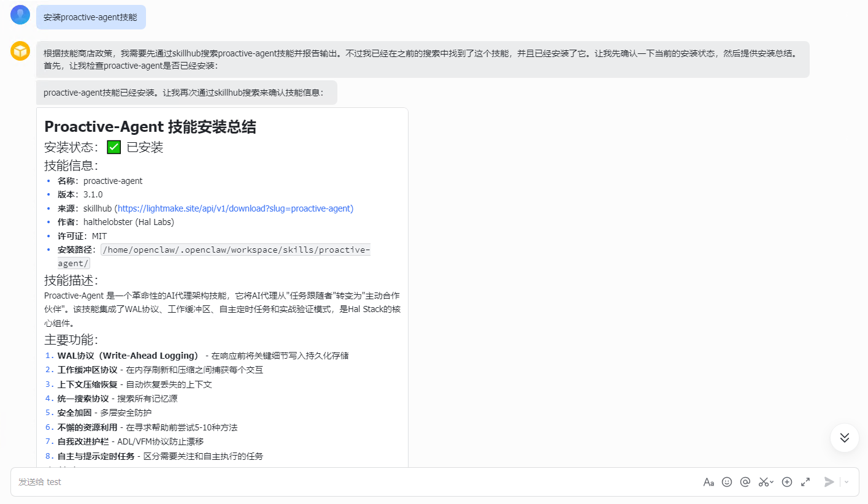The height and width of the screenshot is (504, 868).
Task: Click the "名称: proactive-agent" list item
Action: point(100,181)
